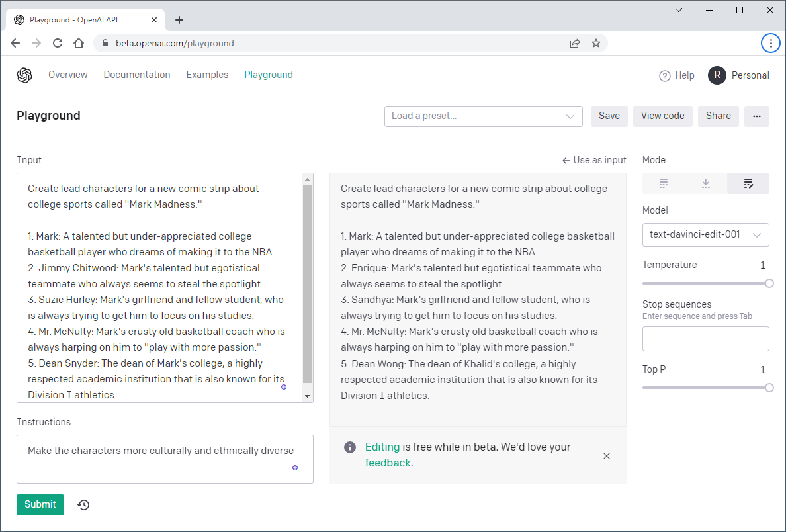Screen dimensions: 786x532
Task: Select Insert mode icon
Action: tap(706, 183)
